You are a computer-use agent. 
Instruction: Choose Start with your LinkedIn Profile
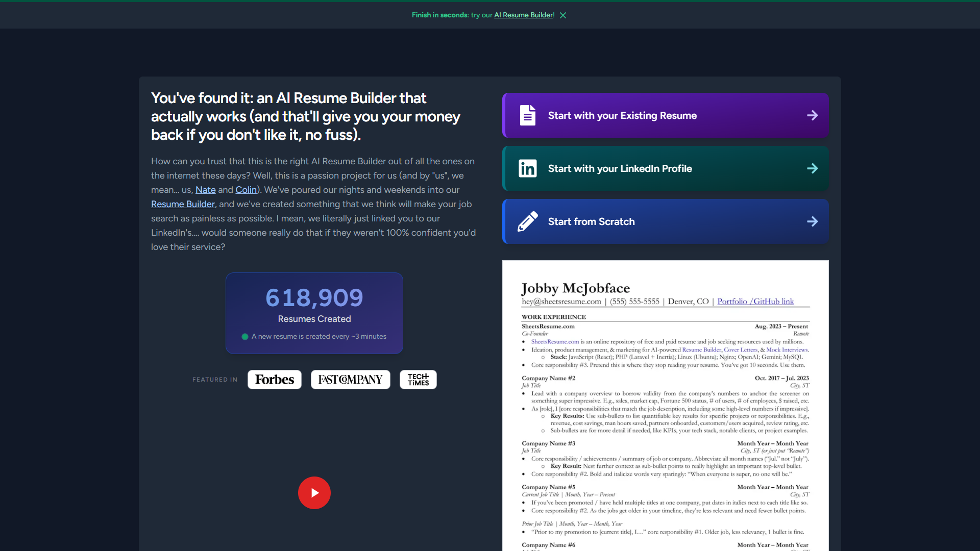point(666,168)
